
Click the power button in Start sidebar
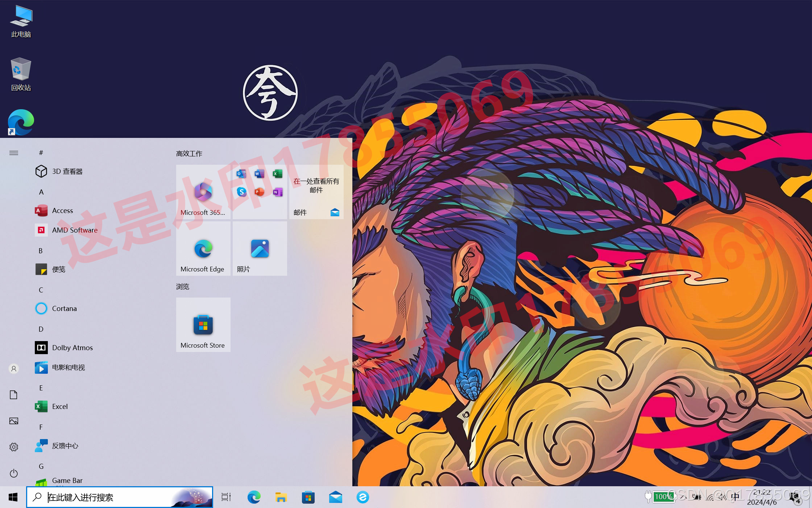[x=14, y=473]
